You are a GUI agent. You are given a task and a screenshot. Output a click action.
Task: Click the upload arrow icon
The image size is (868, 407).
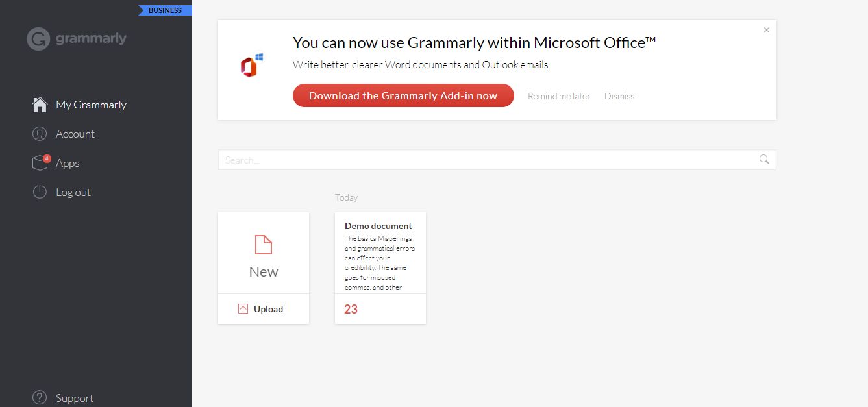point(243,309)
